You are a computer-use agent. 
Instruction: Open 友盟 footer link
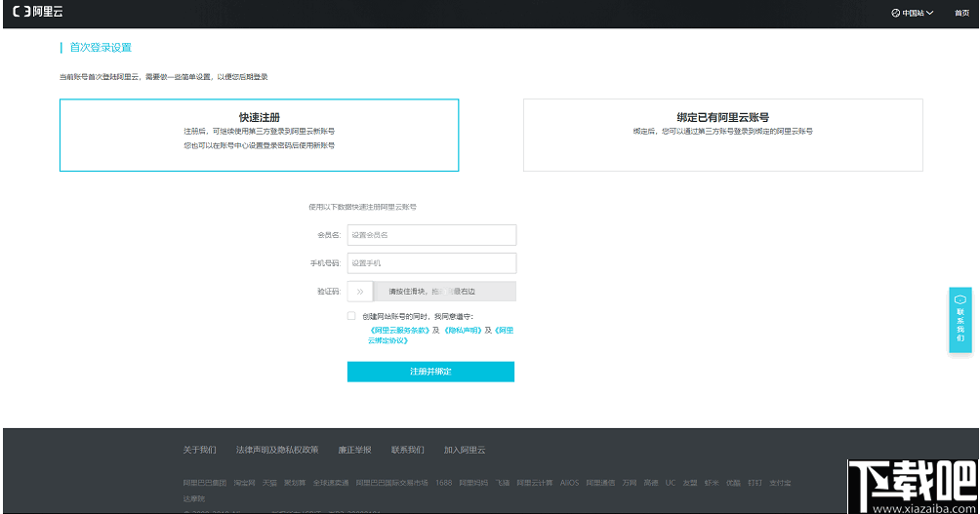(690, 483)
